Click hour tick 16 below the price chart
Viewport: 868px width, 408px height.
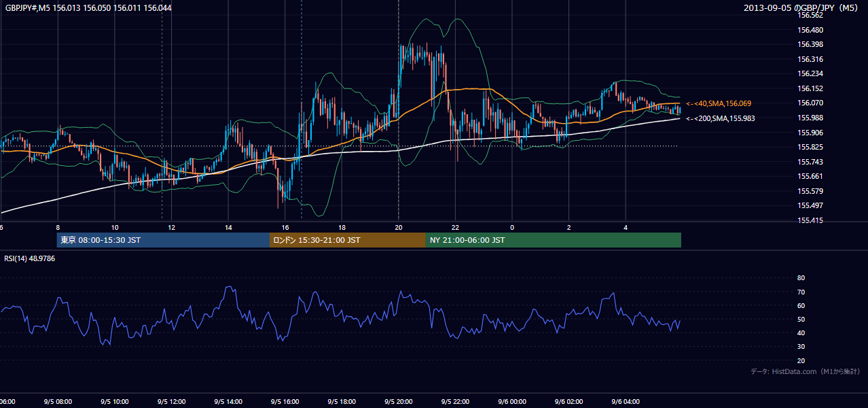coord(285,227)
